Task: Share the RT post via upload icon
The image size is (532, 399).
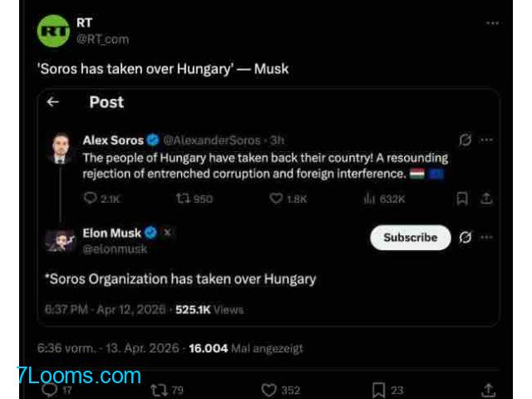Action: (x=489, y=389)
